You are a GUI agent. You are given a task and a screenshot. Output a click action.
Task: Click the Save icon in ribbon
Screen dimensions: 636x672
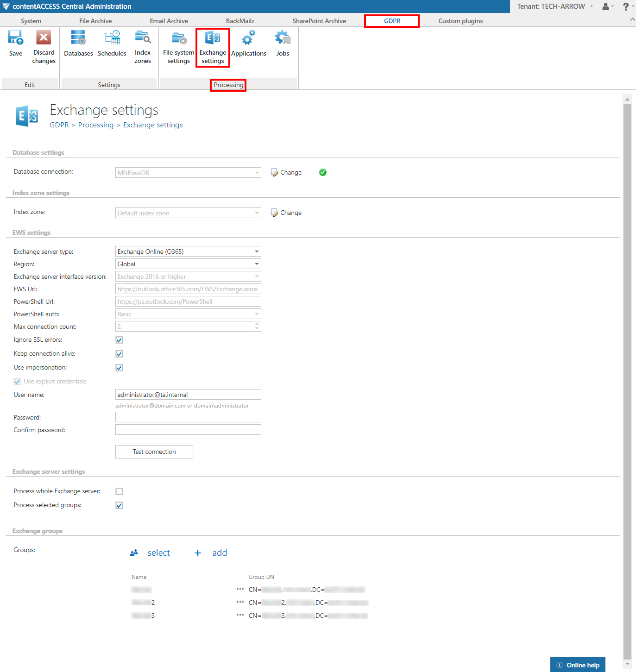pyautogui.click(x=16, y=38)
